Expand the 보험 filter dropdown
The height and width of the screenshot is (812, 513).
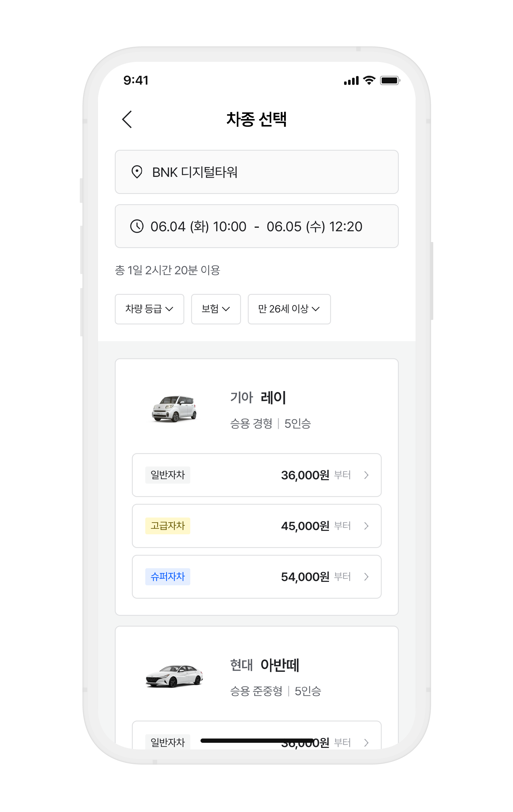pyautogui.click(x=216, y=309)
